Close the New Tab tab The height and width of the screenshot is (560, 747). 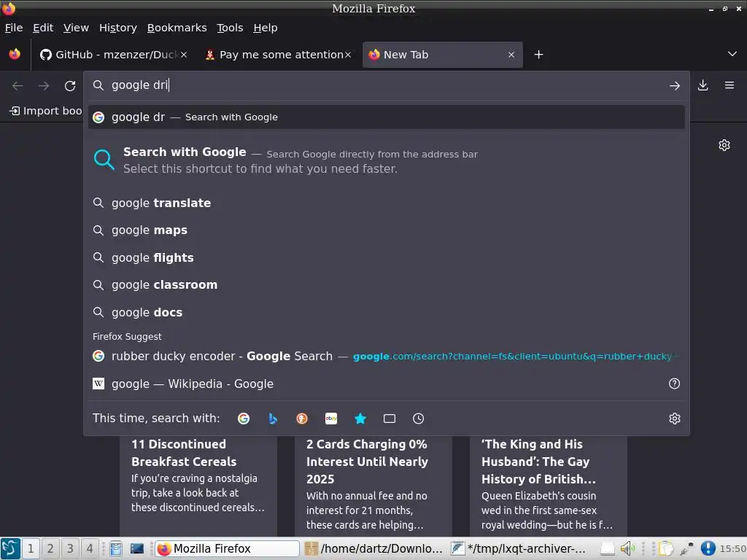pos(511,55)
